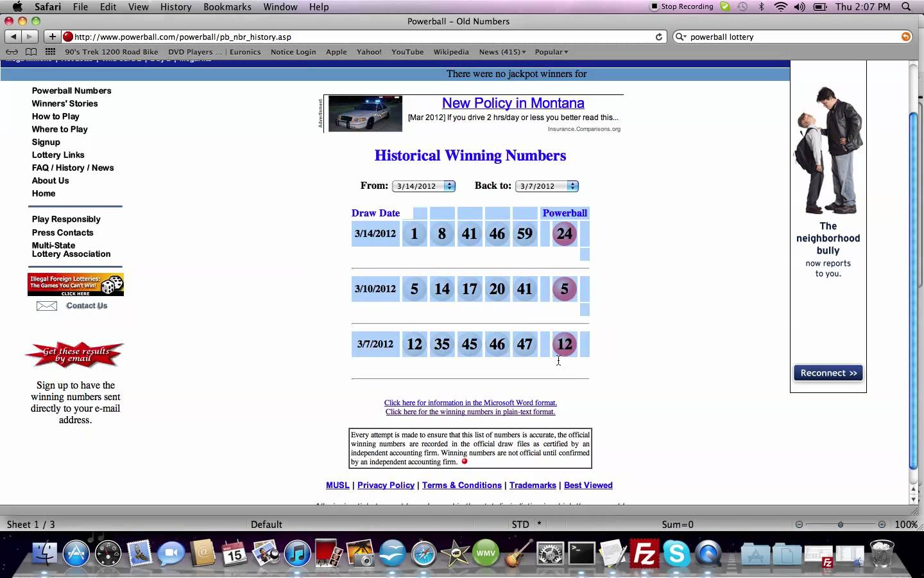Open FAQ / History / News link
The image size is (924, 578).
click(73, 168)
